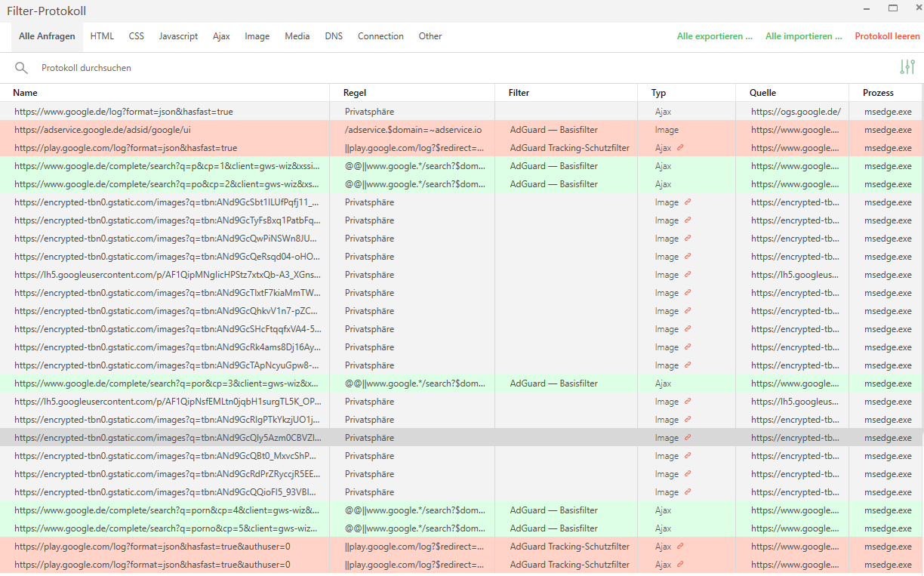Maximize the Filter-Protokoll window
This screenshot has height=576, width=924.
coord(893,8)
